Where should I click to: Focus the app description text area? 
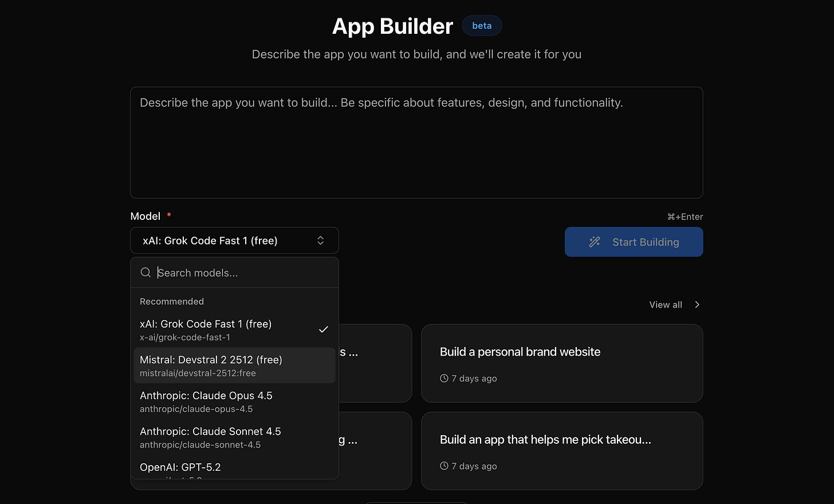click(x=416, y=143)
